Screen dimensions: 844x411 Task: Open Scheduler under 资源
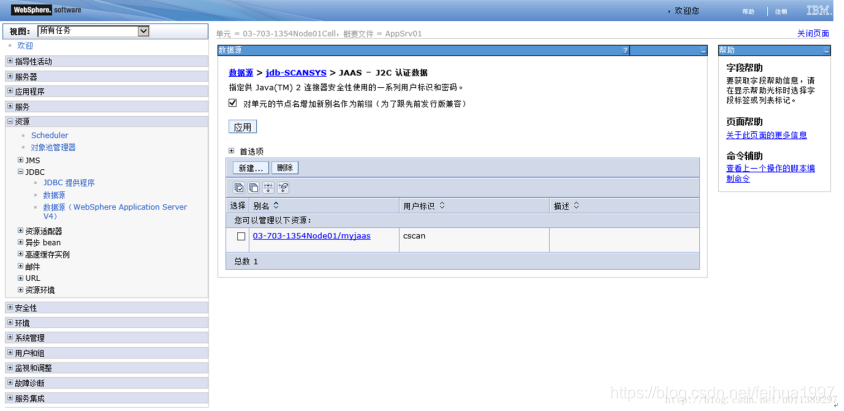click(50, 135)
